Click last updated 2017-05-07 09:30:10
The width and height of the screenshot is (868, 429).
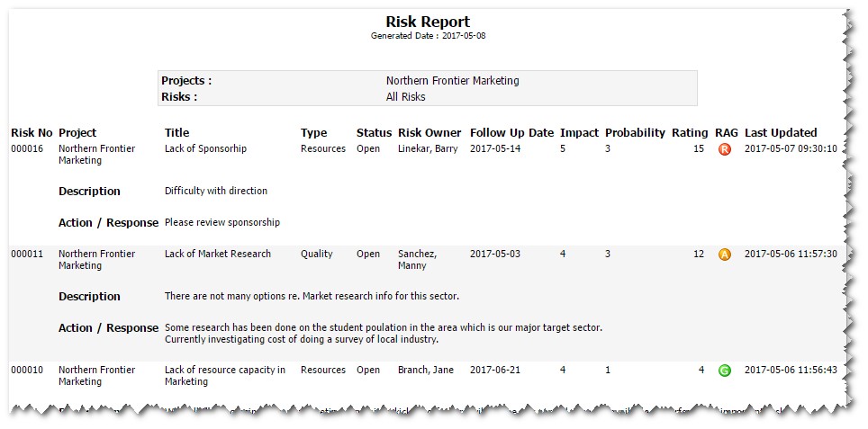[x=791, y=148]
